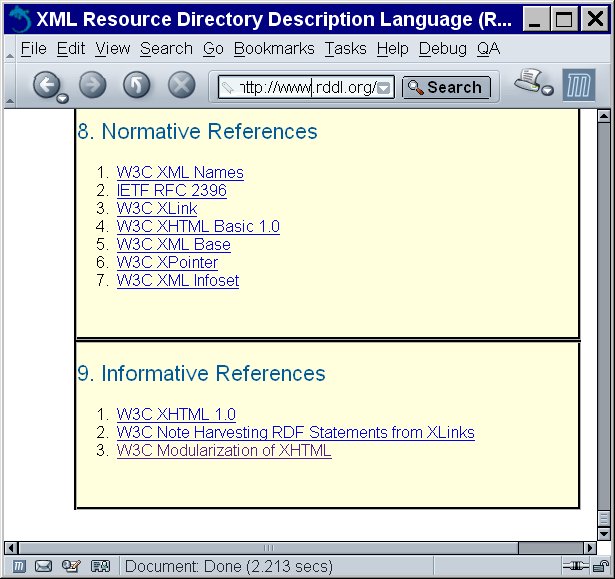Image resolution: width=615 pixels, height=579 pixels.
Task: Toggle the online/offline connection icon
Action: tap(573, 567)
